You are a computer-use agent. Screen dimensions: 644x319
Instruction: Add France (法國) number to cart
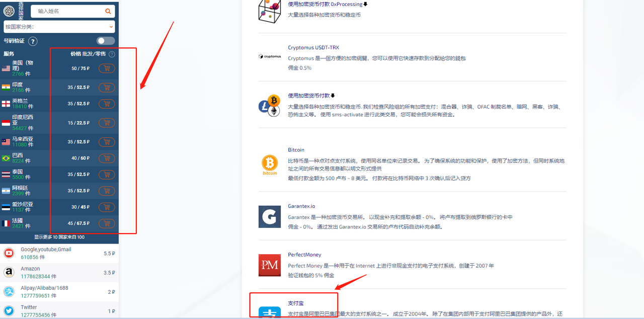pos(107,223)
